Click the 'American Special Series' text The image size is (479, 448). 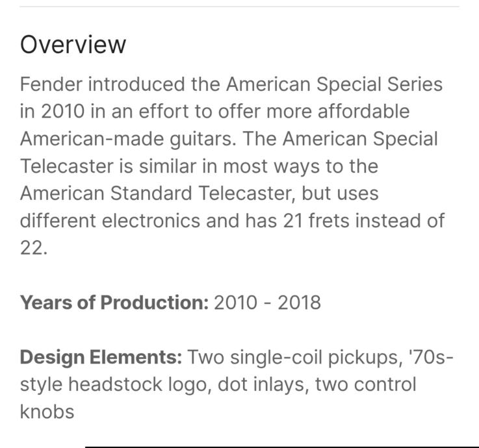click(334, 84)
